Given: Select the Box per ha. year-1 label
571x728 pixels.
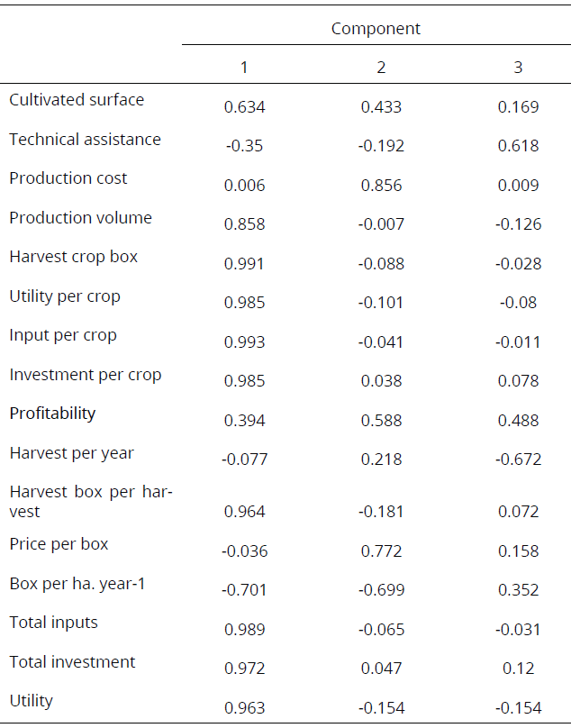Looking at the screenshot, I should 77,584.
